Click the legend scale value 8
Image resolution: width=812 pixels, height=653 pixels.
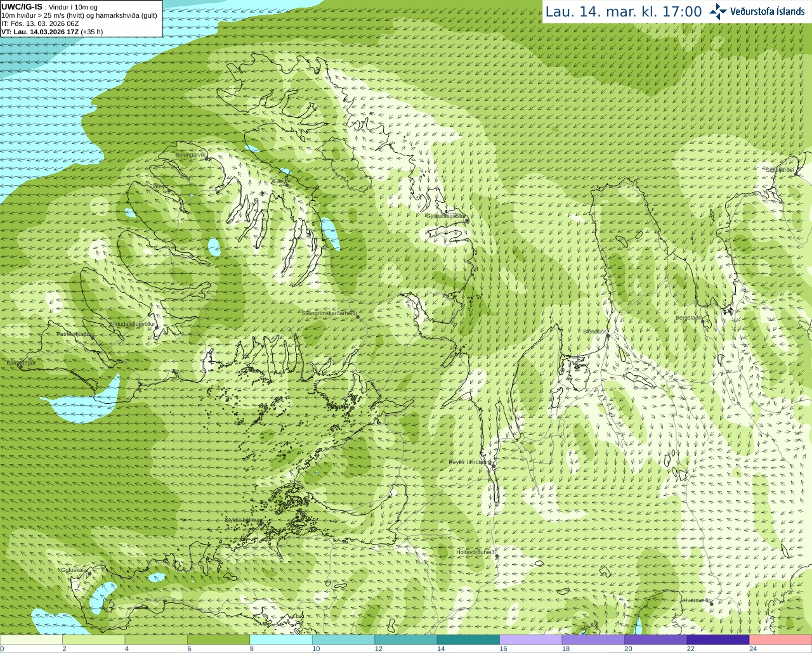[252, 649]
